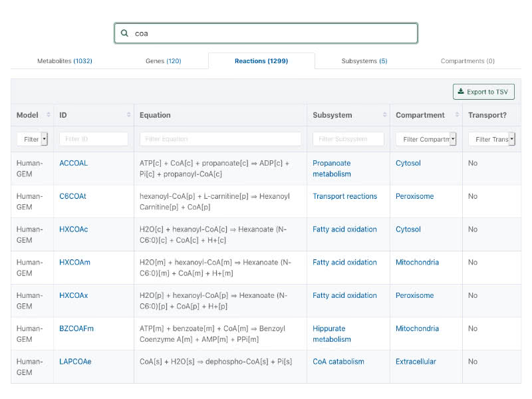Follow the Extracellular compartment link

point(416,362)
